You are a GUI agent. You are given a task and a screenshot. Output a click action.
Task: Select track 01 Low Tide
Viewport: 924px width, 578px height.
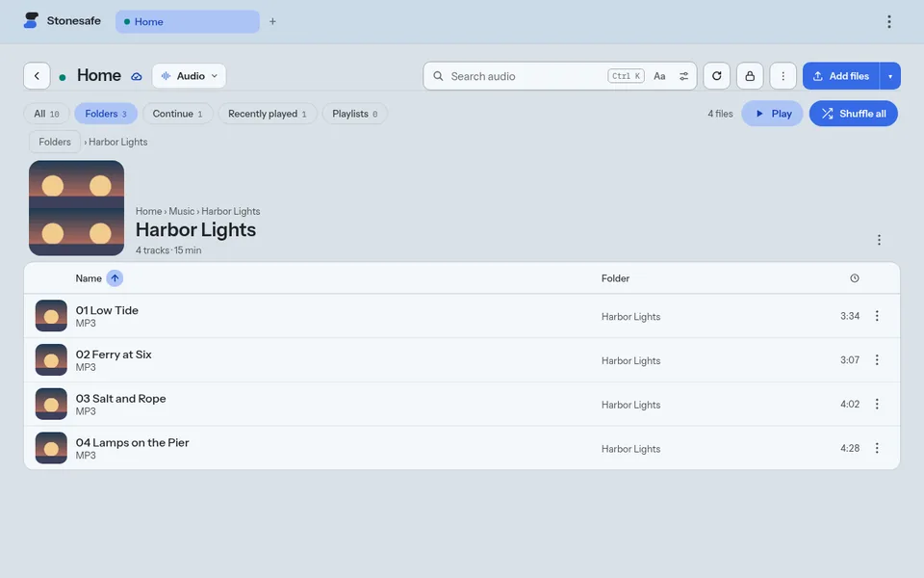click(x=462, y=316)
